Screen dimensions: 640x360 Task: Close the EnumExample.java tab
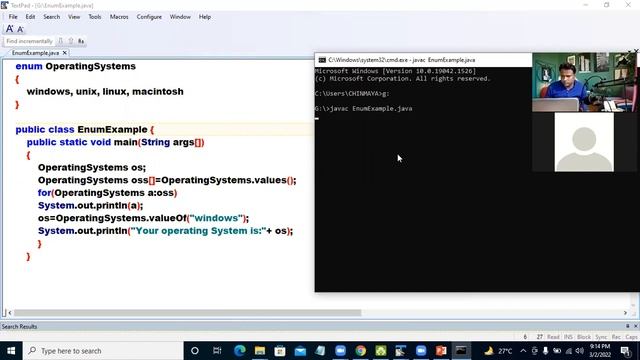pos(64,53)
